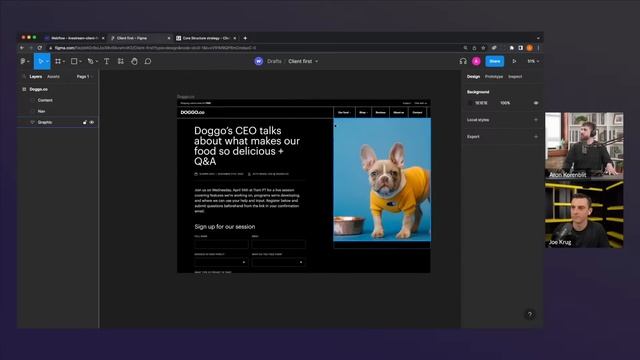
Task: Open the Page 1 pages dropdown
Action: (x=84, y=76)
